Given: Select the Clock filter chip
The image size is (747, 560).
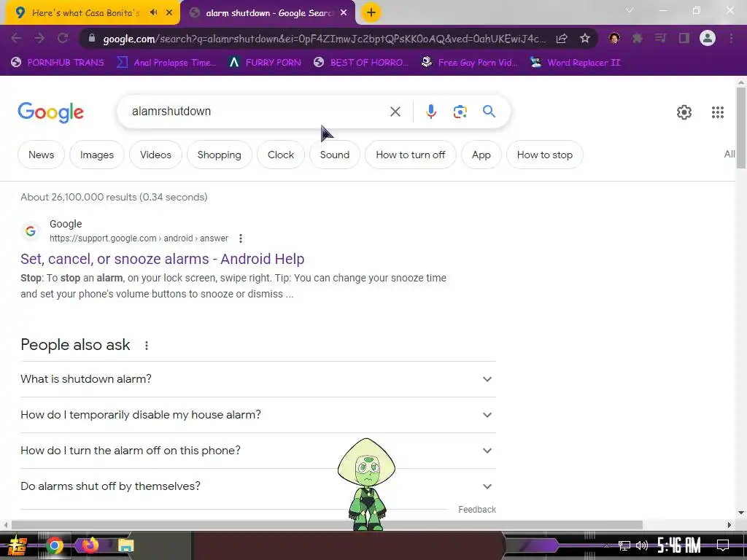Looking at the screenshot, I should click(x=281, y=155).
